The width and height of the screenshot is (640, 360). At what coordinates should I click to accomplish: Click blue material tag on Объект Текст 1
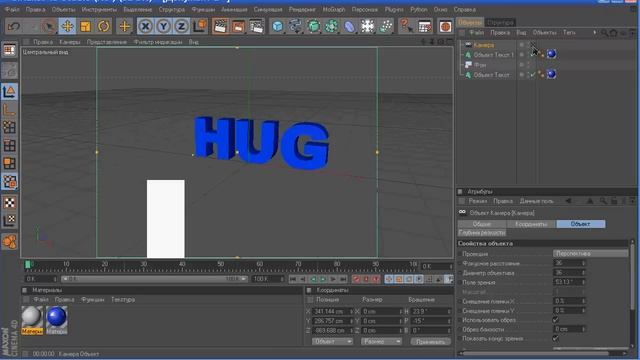(551, 54)
